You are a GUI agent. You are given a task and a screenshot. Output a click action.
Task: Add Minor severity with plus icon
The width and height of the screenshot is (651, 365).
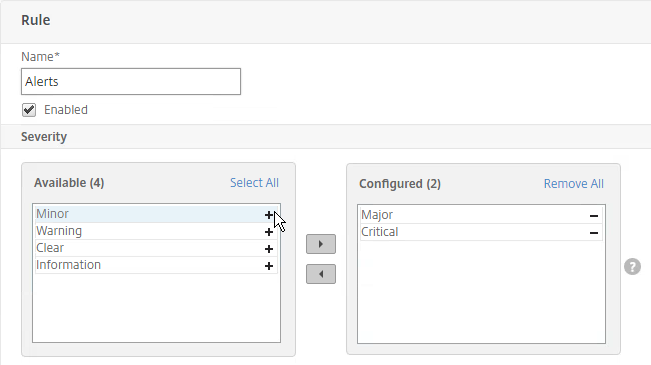[x=269, y=215]
